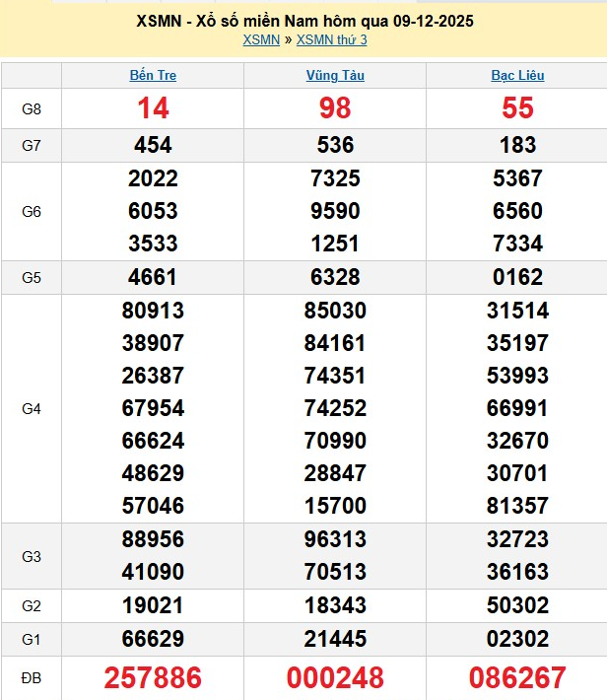607x700 pixels.
Task: Click G6 number 6560
Action: pyautogui.click(x=517, y=211)
